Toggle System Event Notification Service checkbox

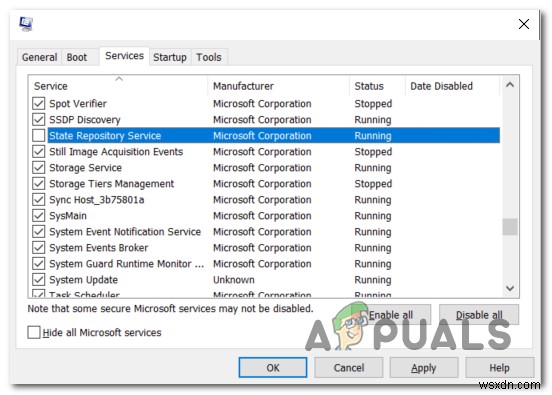tap(38, 232)
